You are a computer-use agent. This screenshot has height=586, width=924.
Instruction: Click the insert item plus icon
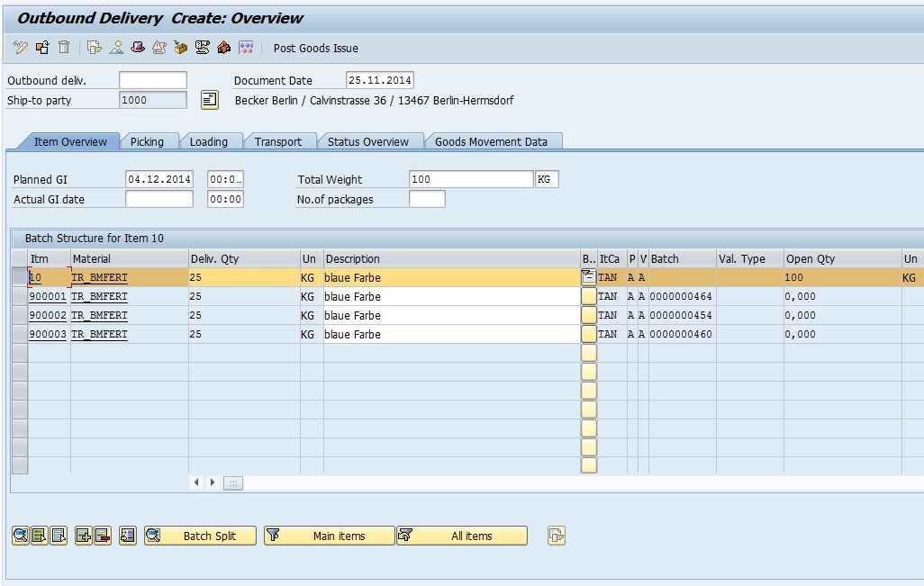tap(83, 536)
